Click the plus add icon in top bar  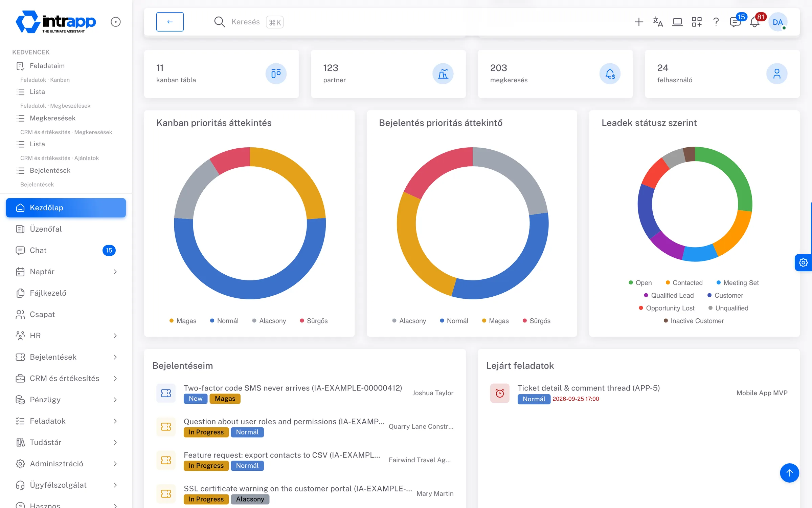point(638,22)
